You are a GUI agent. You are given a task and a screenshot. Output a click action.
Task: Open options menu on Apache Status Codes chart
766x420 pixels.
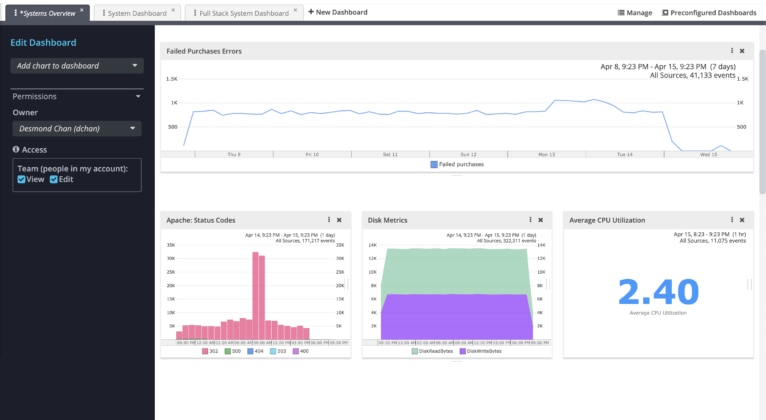pos(329,219)
